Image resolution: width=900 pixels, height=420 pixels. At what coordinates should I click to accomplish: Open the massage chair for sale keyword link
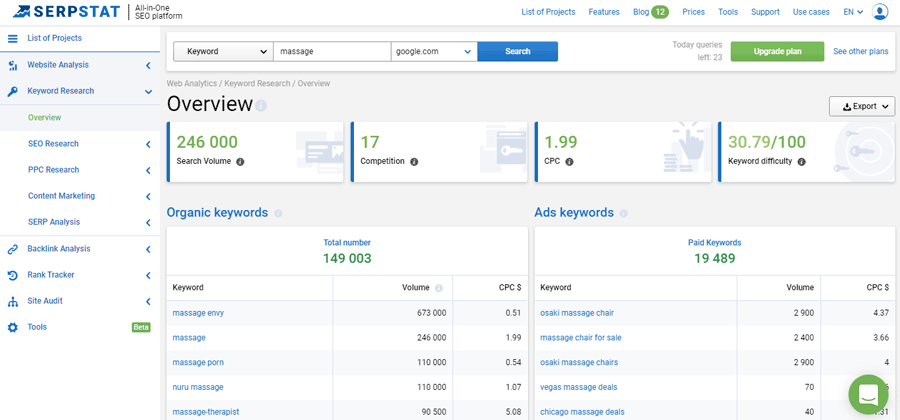pyautogui.click(x=581, y=337)
